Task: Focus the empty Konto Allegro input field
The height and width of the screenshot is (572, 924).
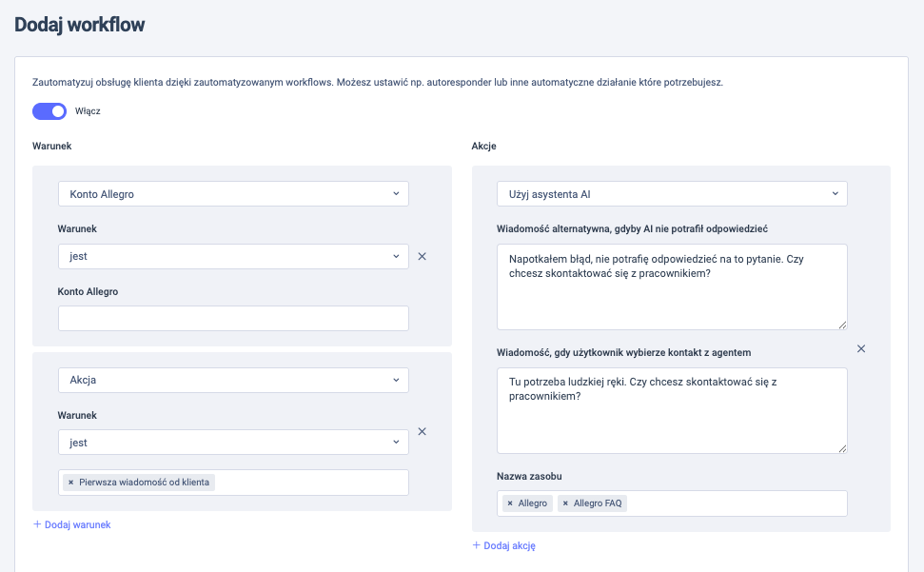Action: [x=233, y=318]
